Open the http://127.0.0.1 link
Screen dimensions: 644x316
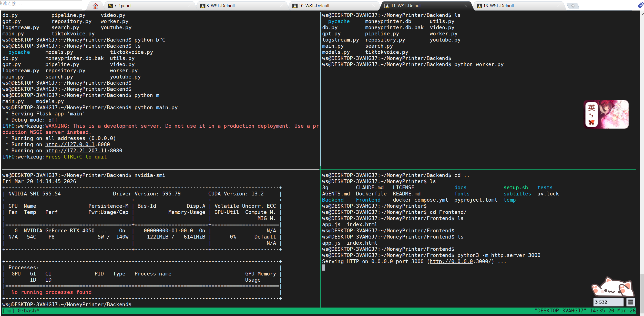tap(70, 144)
